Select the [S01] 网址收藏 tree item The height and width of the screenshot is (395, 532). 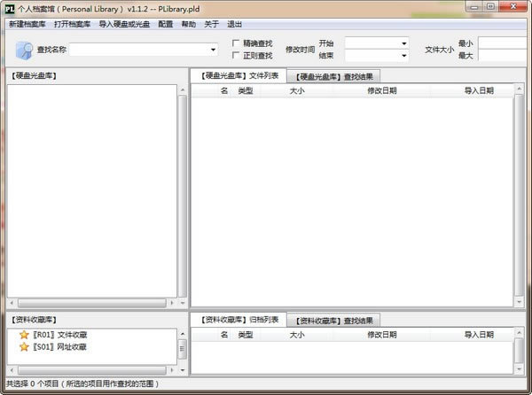59,346
